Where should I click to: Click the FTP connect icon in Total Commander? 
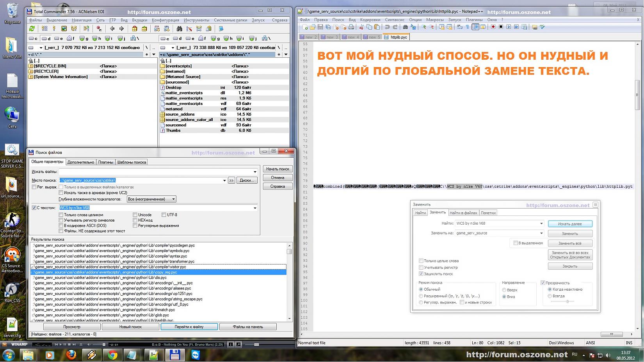point(157,28)
